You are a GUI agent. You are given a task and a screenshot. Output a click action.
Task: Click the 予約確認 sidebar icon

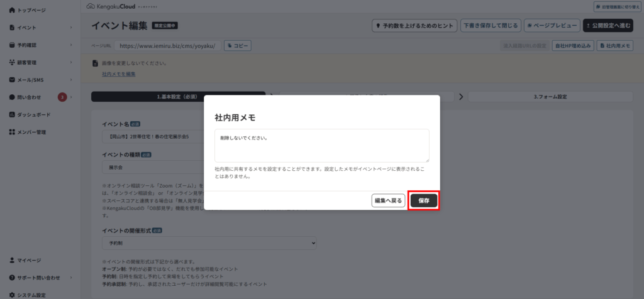(x=12, y=45)
